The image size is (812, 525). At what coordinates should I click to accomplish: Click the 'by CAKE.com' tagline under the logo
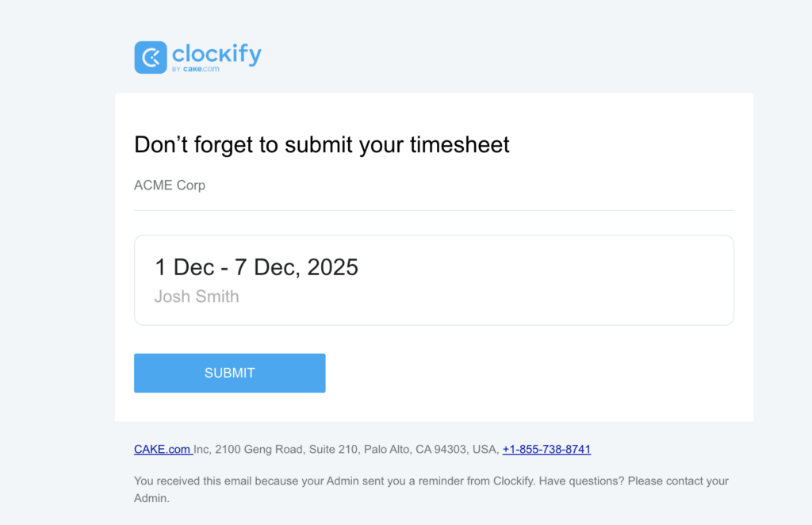(x=196, y=69)
